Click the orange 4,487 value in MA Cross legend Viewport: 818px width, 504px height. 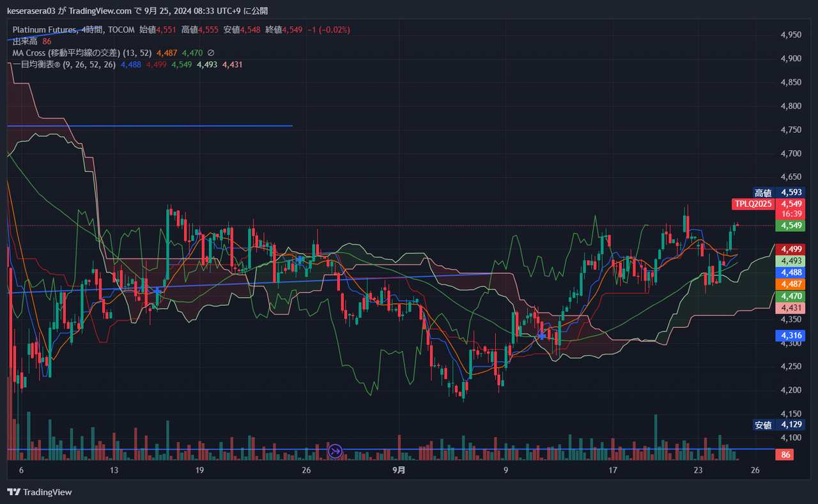(x=167, y=53)
